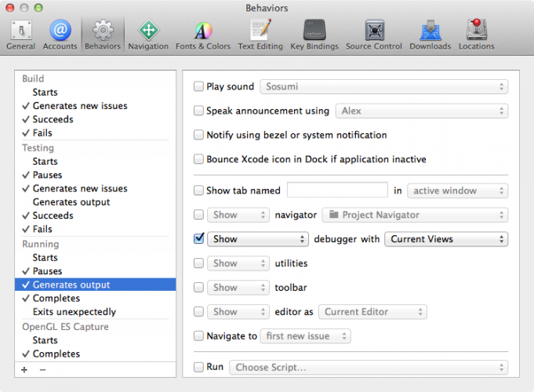Open the Show dropdown beside navigator
Viewport: 534px width, 392px height.
point(238,215)
